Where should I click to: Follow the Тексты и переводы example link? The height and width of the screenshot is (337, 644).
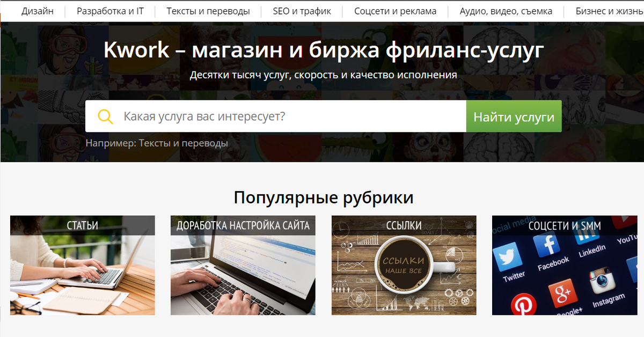tap(183, 143)
